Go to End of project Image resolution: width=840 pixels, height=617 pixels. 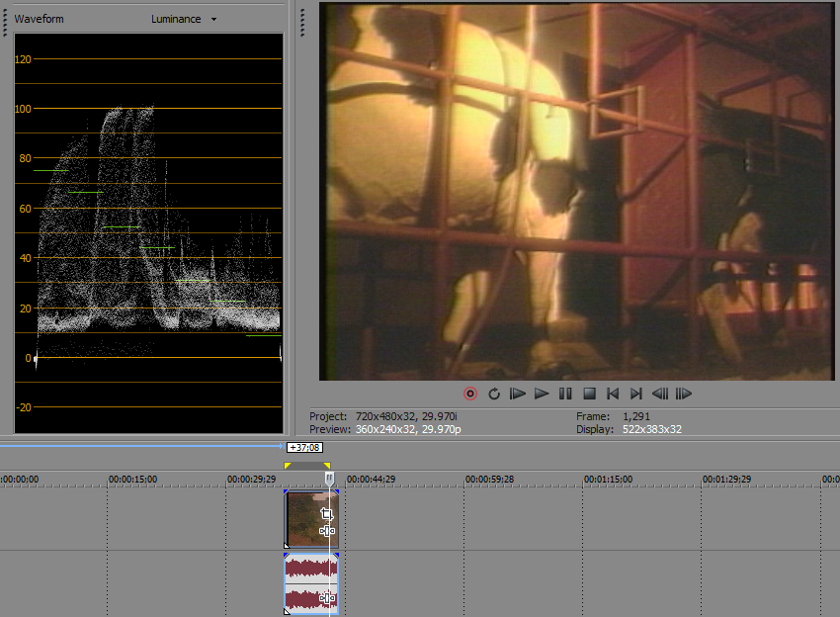pyautogui.click(x=635, y=394)
